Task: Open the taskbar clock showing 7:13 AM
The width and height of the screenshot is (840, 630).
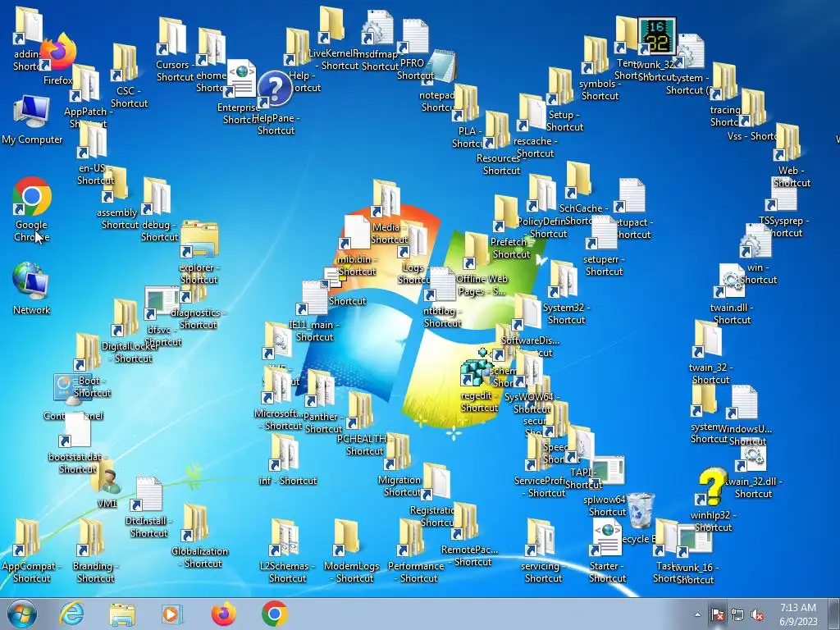Action: coord(798,614)
